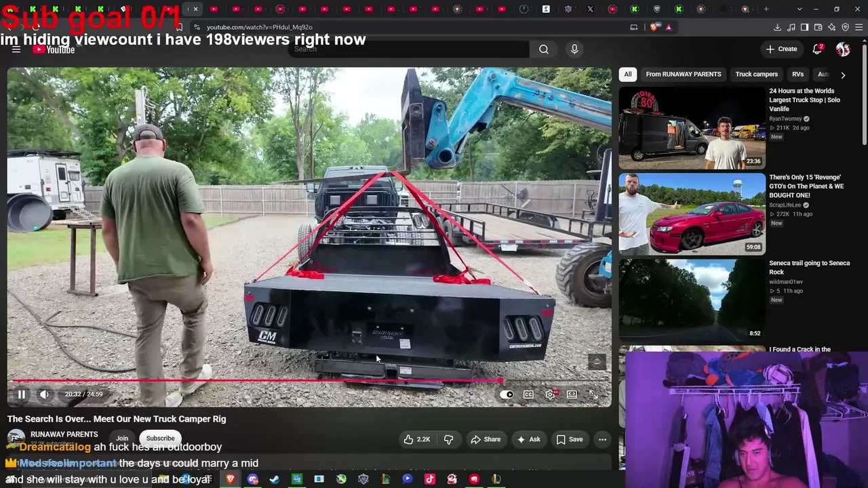Open more actions (three dots) for video
The width and height of the screenshot is (868, 488).
pos(602,439)
